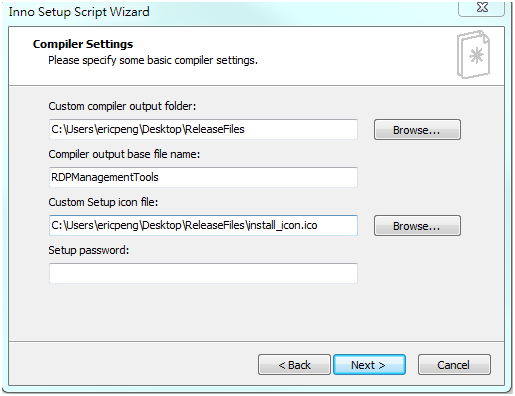The height and width of the screenshot is (396, 515).
Task: Click the custom Setup icon file field
Action: pos(203,225)
